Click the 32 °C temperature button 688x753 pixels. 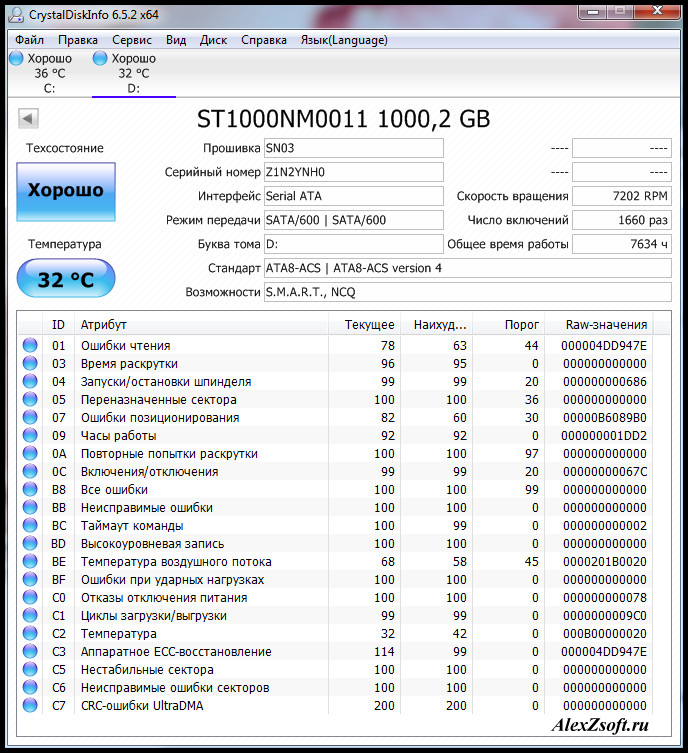[66, 279]
